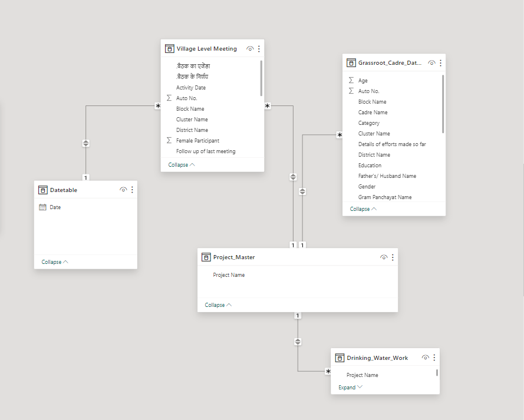Click sum icon next to Auto No. in Village Level Meeting
This screenshot has width=524, height=420.
tap(169, 98)
